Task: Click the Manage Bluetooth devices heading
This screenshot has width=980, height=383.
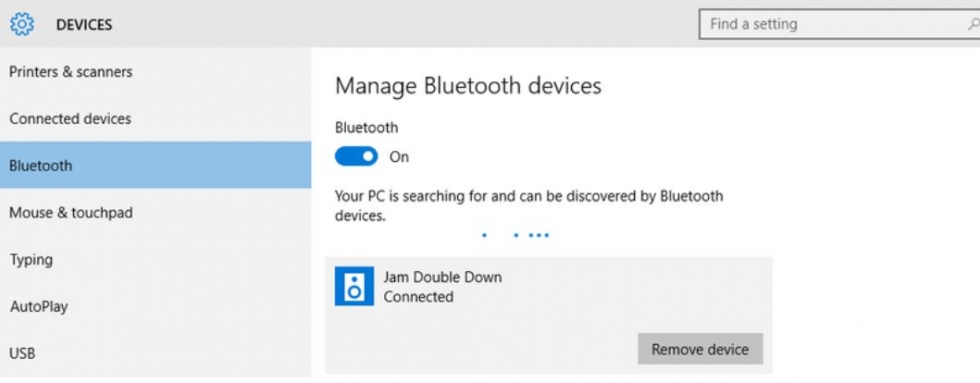Action: click(x=468, y=86)
